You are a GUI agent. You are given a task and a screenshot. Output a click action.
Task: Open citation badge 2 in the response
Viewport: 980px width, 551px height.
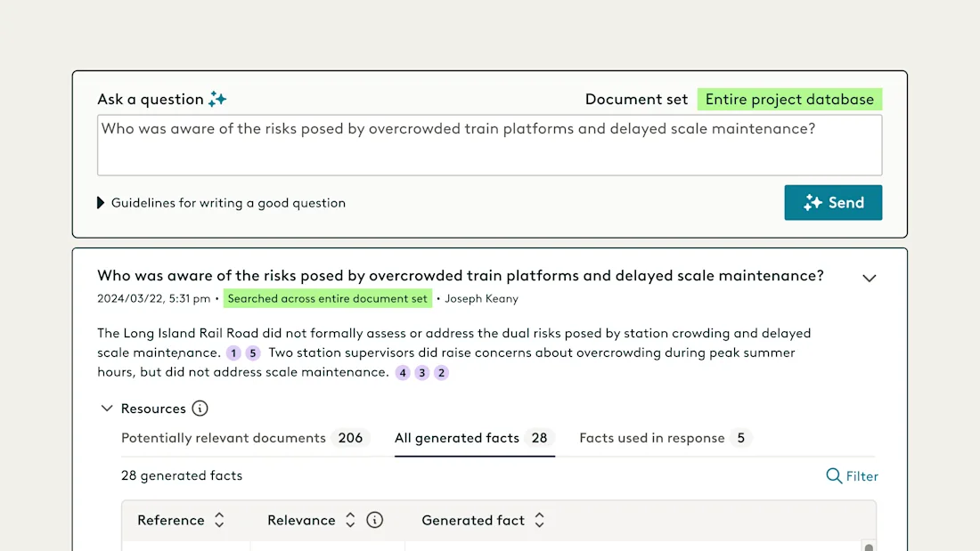441,373
